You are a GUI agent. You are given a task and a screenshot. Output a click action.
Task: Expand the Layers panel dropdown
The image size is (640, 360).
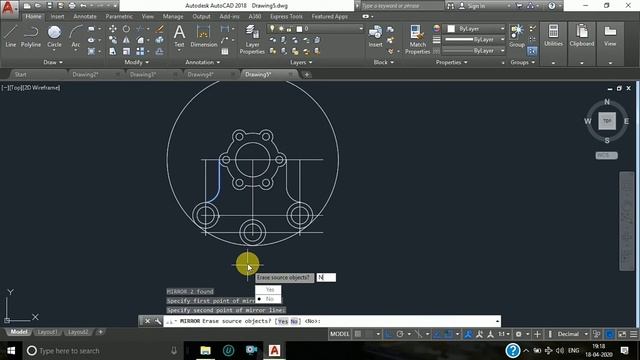pyautogui.click(x=301, y=62)
